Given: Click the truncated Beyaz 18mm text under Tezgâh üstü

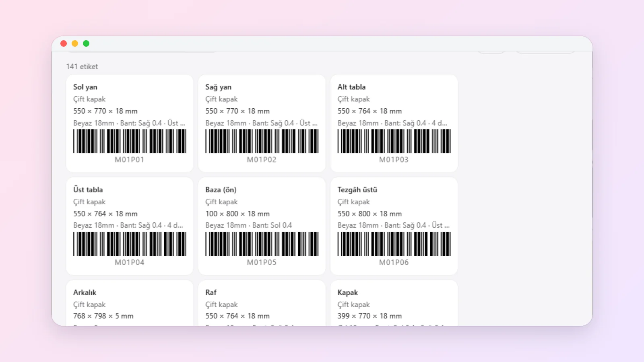Looking at the screenshot, I should [x=394, y=225].
